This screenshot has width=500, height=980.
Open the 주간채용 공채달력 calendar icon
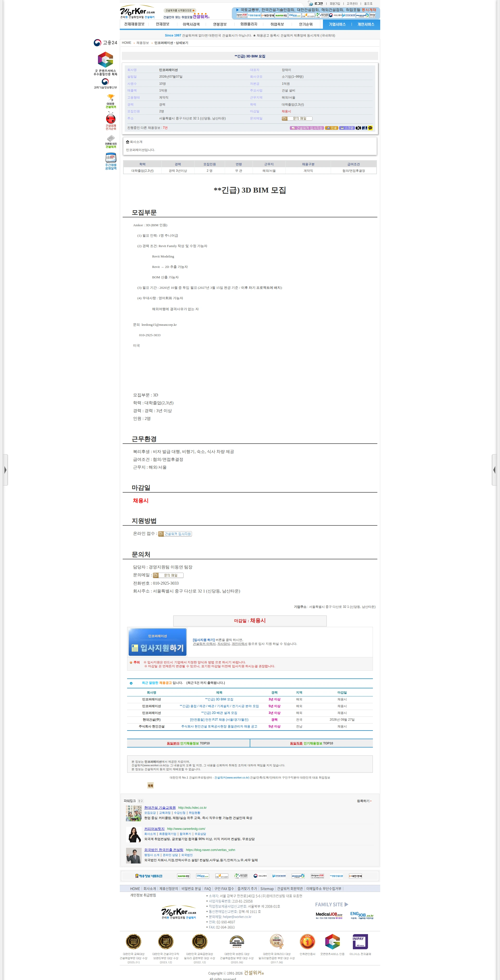click(x=111, y=161)
